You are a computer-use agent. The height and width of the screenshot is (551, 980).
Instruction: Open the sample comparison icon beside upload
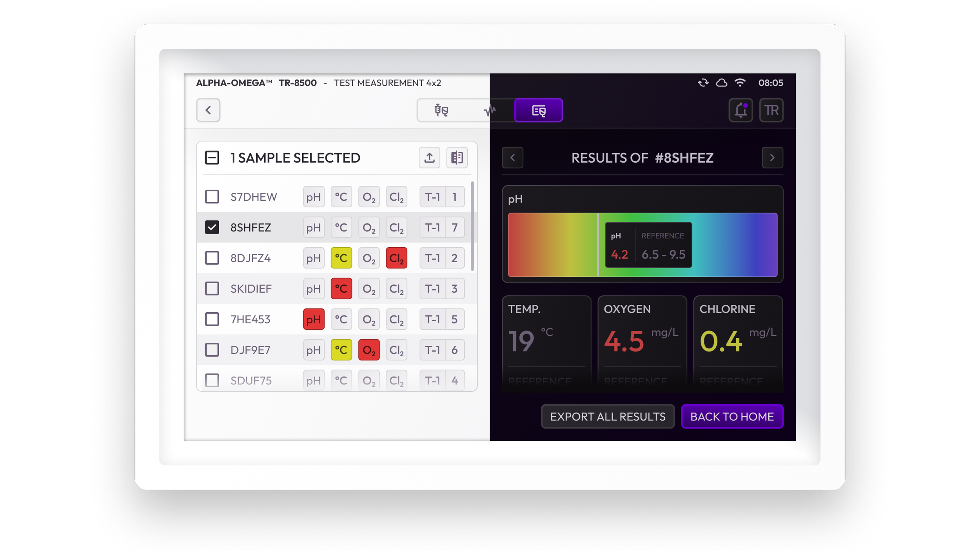click(x=457, y=158)
